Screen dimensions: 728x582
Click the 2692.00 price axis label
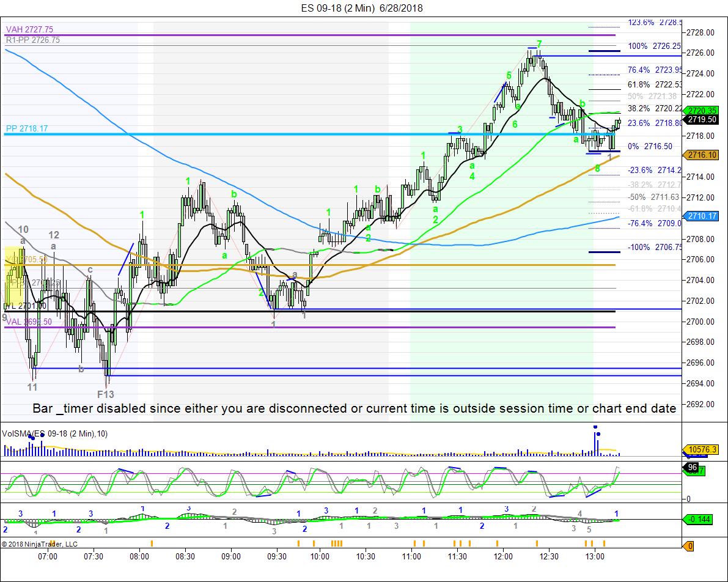(x=700, y=404)
